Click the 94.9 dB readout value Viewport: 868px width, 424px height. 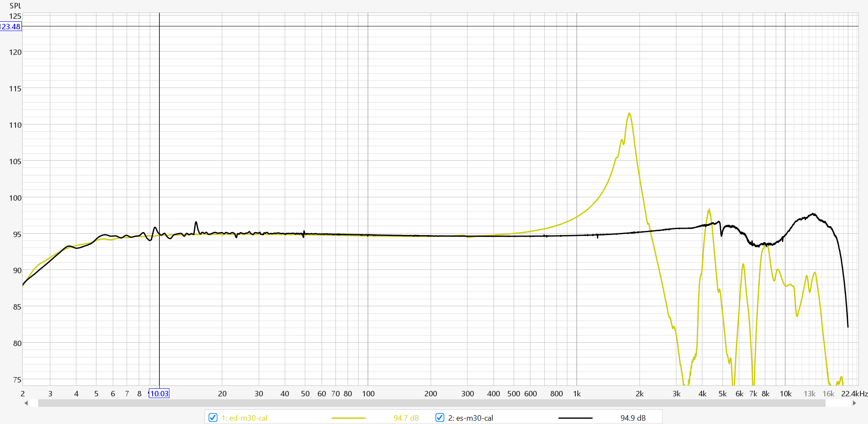pos(633,418)
